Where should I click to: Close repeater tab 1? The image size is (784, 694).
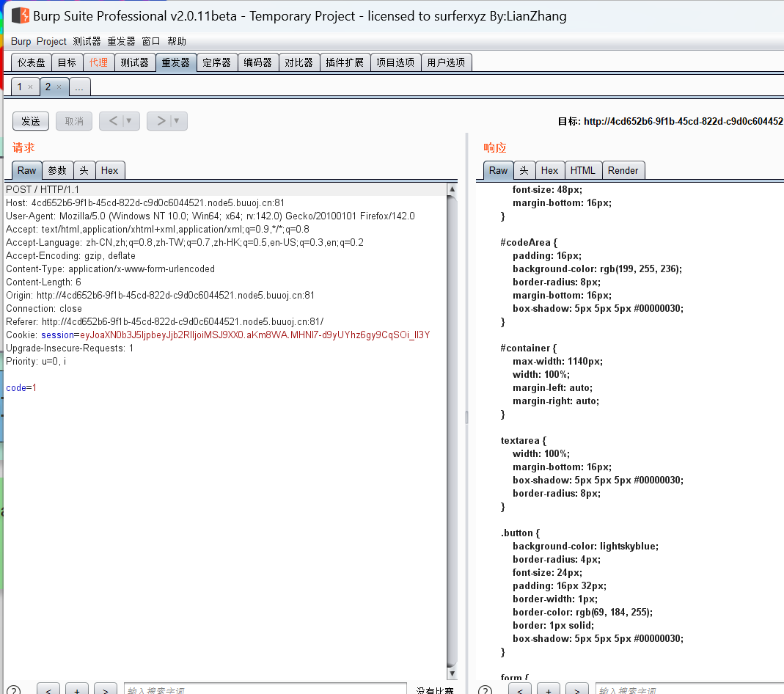[x=31, y=87]
